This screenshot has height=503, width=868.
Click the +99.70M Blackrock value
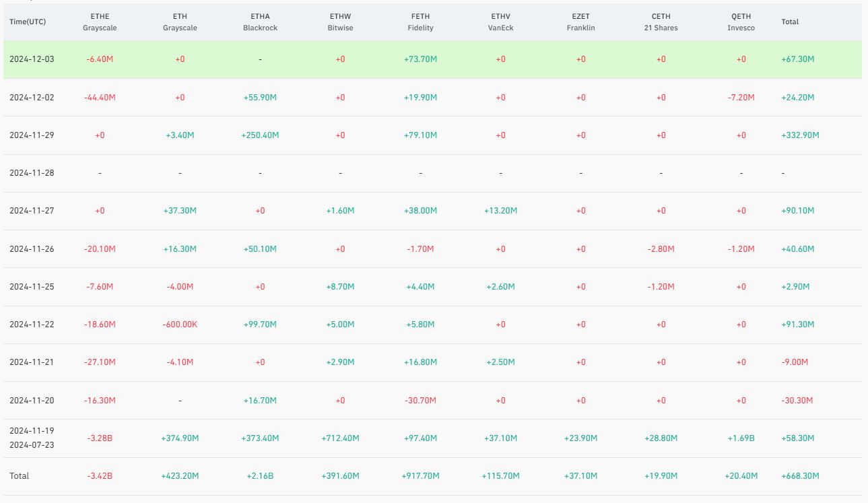[260, 325]
